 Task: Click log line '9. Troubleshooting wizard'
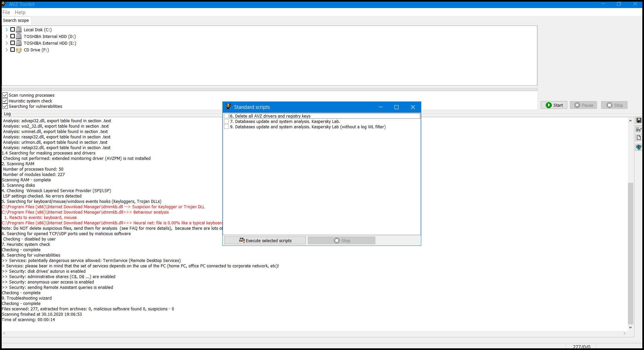(27, 298)
